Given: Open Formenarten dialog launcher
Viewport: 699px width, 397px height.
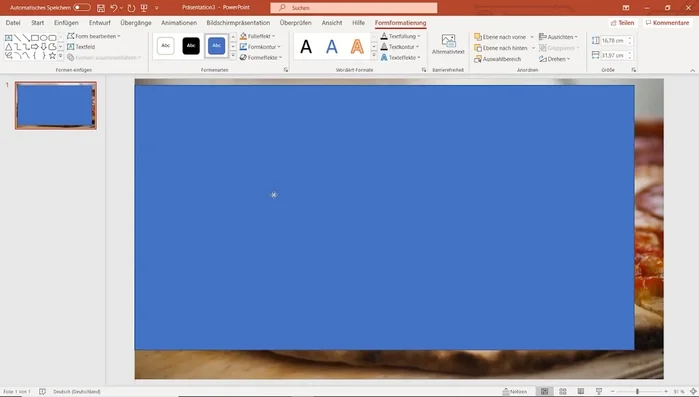Looking at the screenshot, I should pyautogui.click(x=286, y=70).
